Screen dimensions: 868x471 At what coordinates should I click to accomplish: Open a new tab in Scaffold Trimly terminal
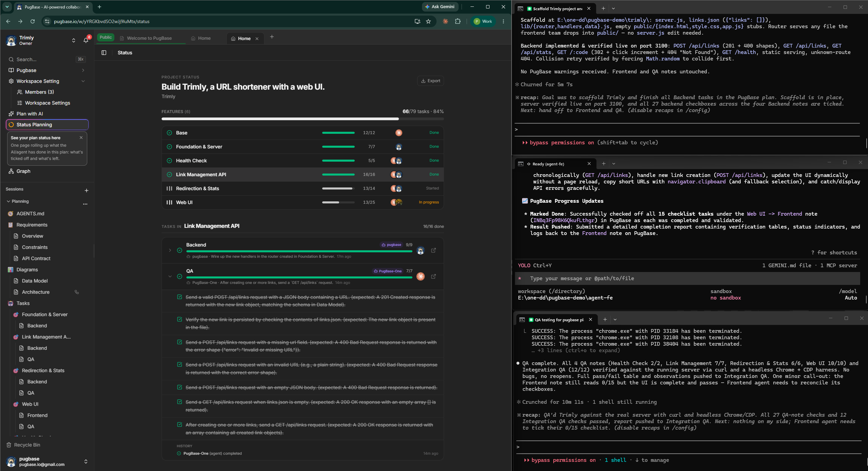tap(603, 8)
